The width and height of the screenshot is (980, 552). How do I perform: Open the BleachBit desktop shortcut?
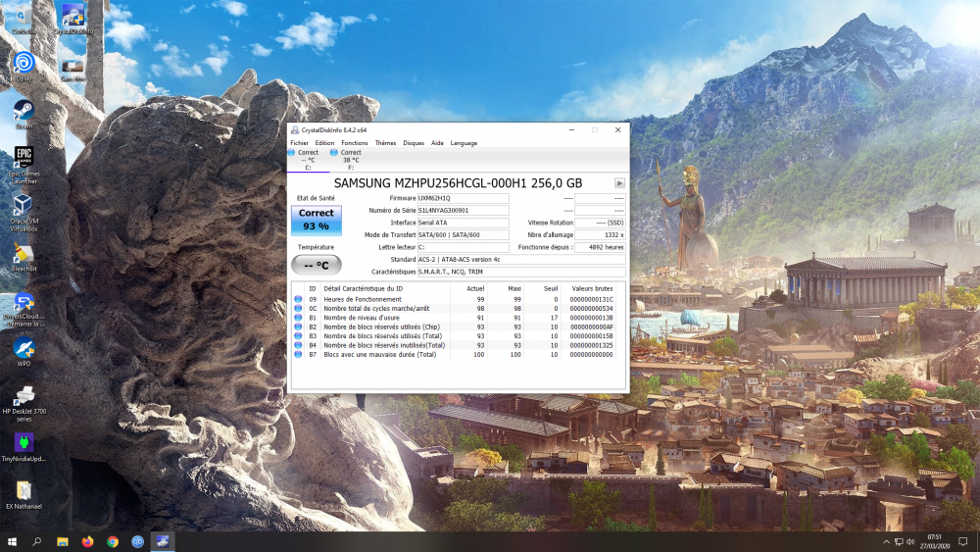tap(24, 258)
